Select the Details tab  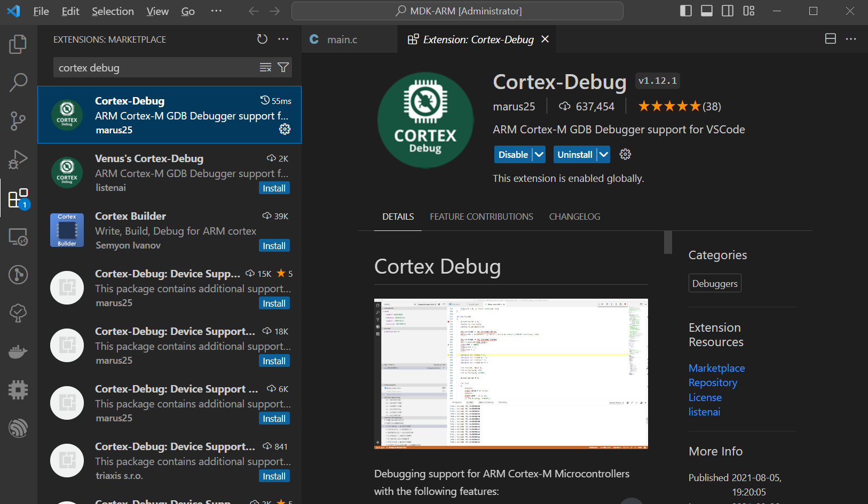(x=398, y=217)
